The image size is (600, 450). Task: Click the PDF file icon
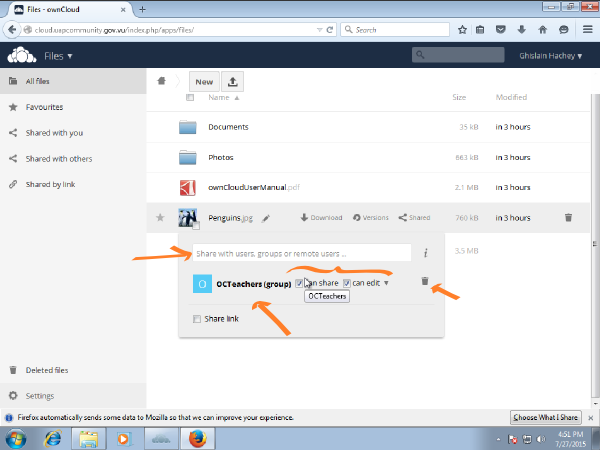point(188,188)
